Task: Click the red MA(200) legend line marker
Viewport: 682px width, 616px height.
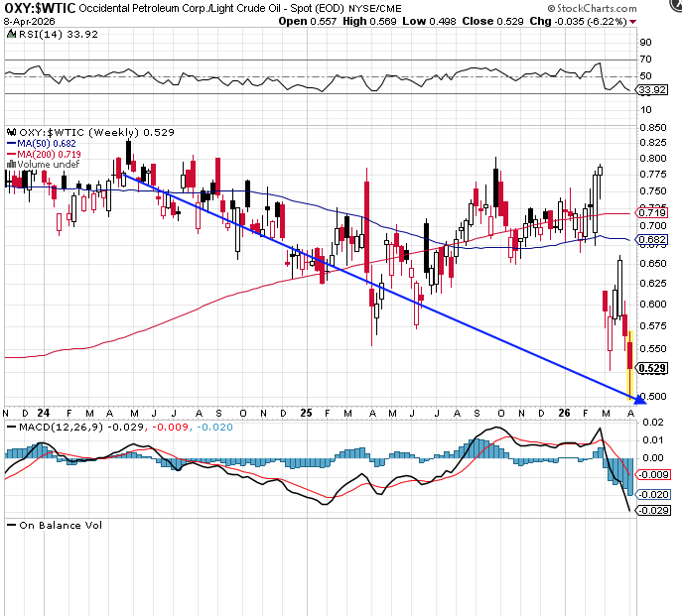Action: [x=11, y=154]
